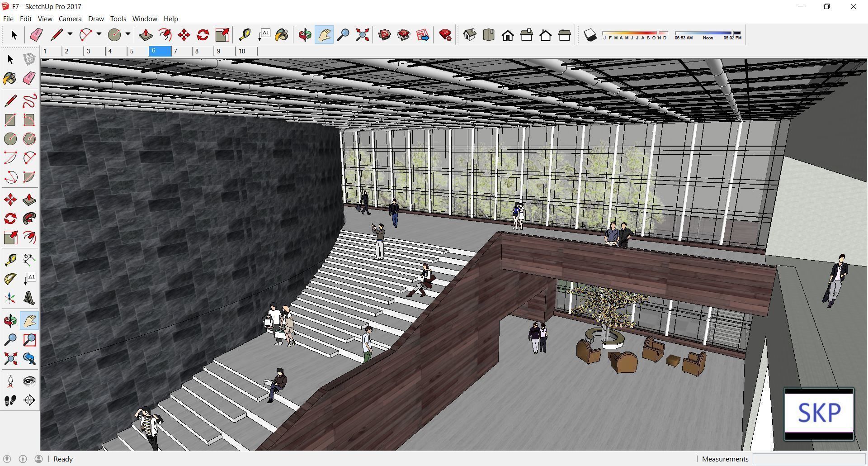This screenshot has height=466, width=868.
Task: Select the Freehand tool in left toolbar
Action: click(29, 100)
